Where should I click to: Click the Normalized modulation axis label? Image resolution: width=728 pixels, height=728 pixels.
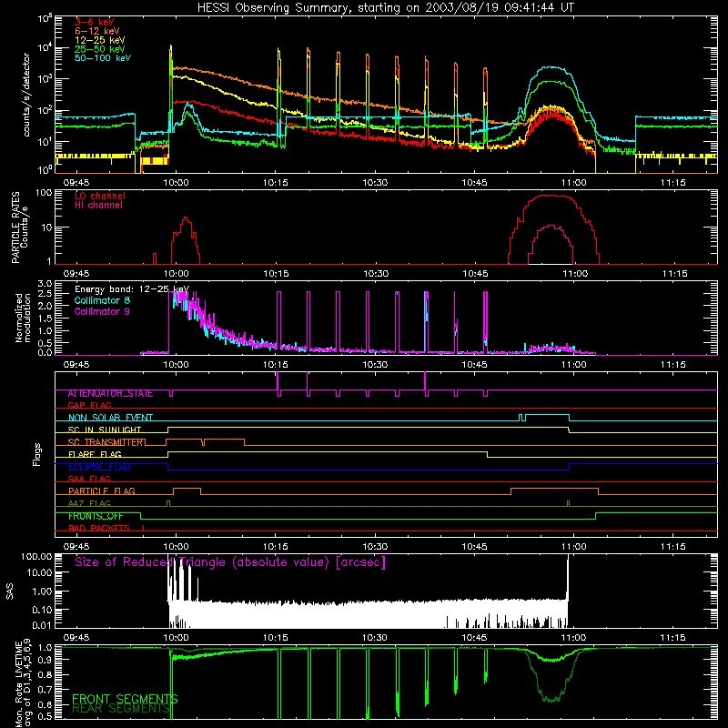click(x=24, y=318)
